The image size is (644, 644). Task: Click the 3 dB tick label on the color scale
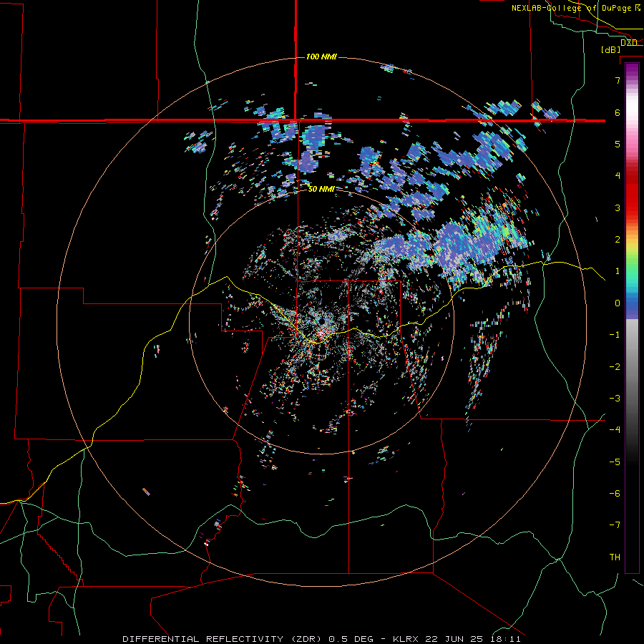(x=618, y=208)
